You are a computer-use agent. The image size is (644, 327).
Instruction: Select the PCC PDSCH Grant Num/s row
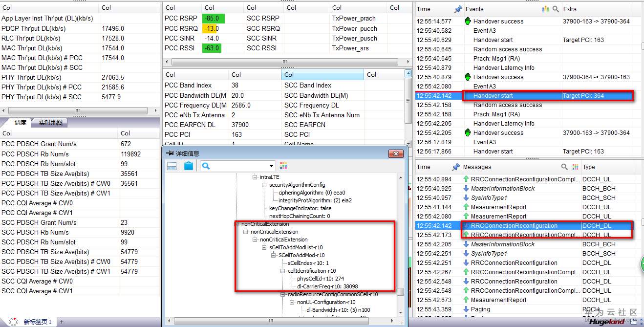tap(80, 144)
